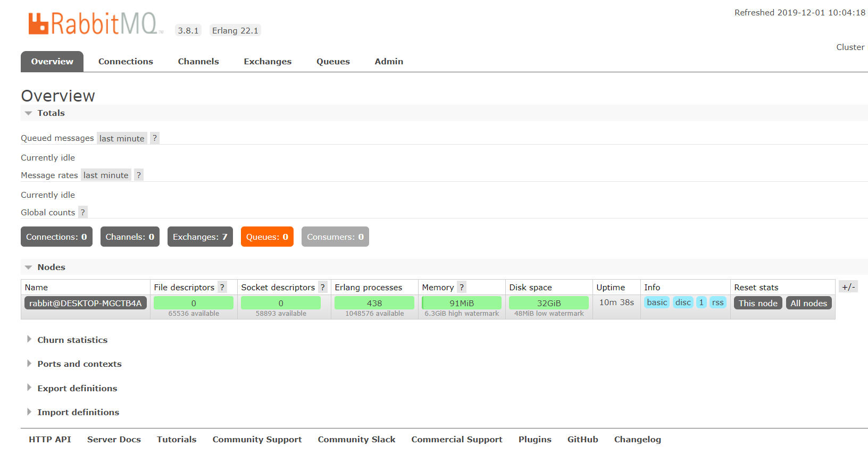Click the version 3.8.1 badge

point(188,30)
